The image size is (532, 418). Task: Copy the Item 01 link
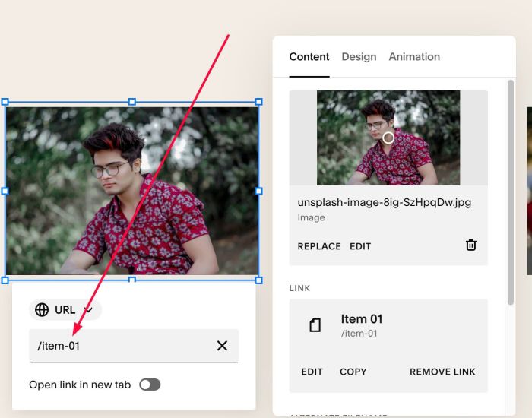click(353, 372)
